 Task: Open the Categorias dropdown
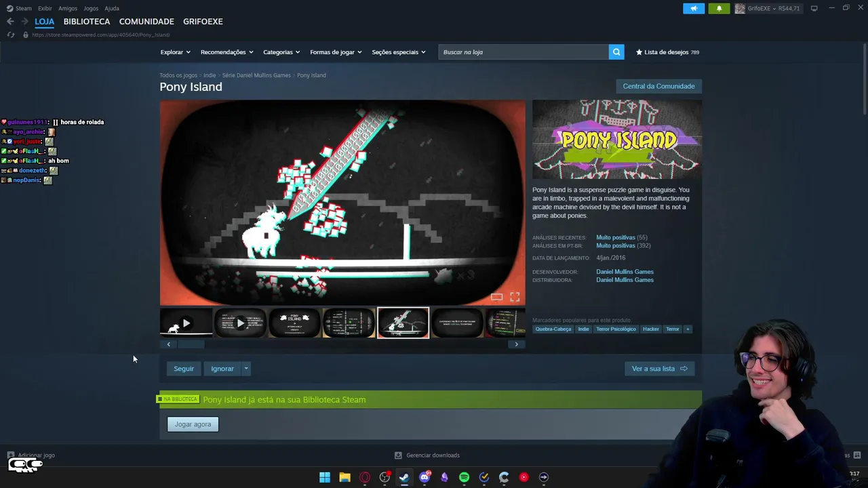(x=281, y=52)
